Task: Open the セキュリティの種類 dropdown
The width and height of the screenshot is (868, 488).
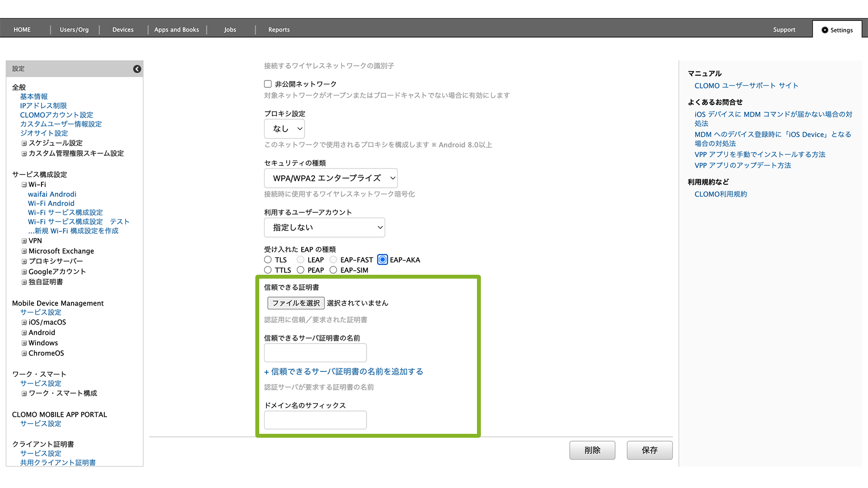Action: (331, 178)
